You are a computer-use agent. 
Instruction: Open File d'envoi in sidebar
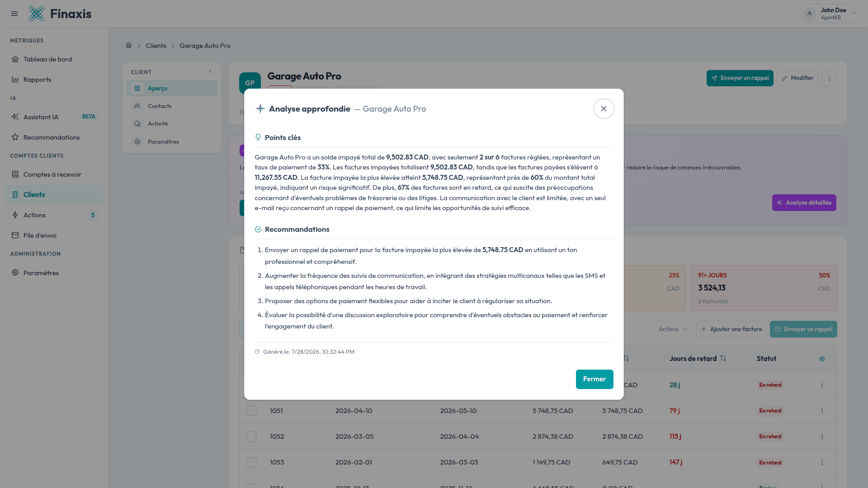tap(54, 235)
